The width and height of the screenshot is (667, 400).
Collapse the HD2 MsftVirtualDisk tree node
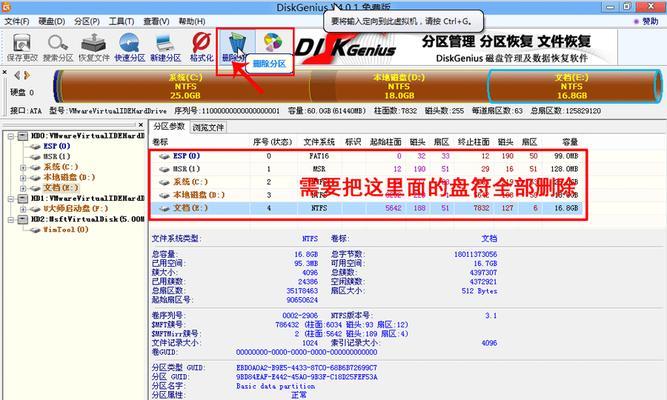(11, 220)
